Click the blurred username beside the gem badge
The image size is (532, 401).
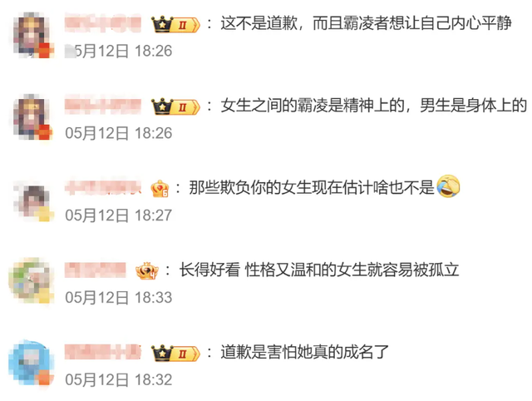103,188
